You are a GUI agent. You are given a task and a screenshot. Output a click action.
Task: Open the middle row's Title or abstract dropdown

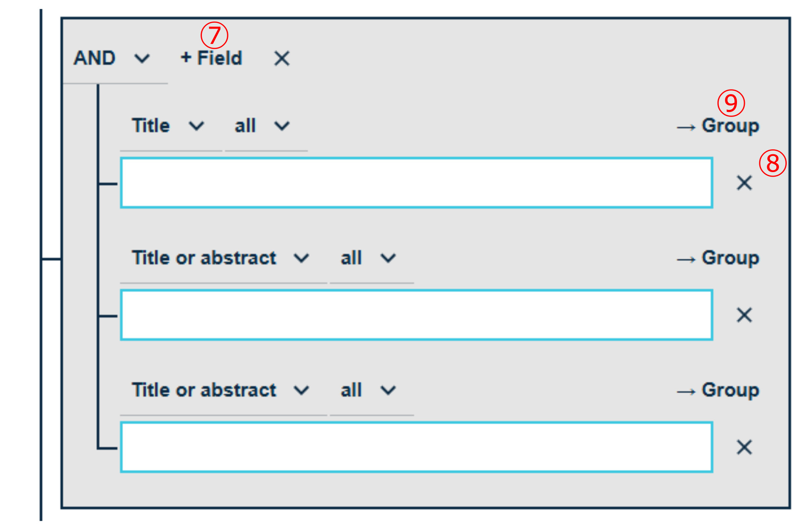pyautogui.click(x=220, y=258)
